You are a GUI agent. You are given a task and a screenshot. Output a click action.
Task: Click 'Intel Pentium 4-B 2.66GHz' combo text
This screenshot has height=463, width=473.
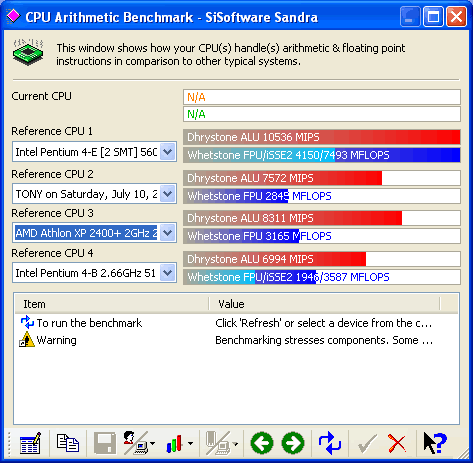(86, 273)
